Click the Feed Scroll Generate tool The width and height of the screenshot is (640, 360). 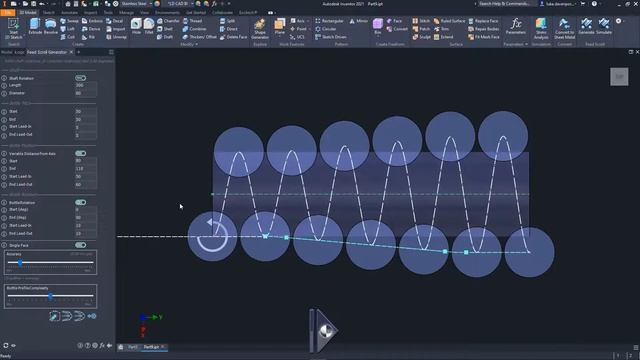click(586, 26)
